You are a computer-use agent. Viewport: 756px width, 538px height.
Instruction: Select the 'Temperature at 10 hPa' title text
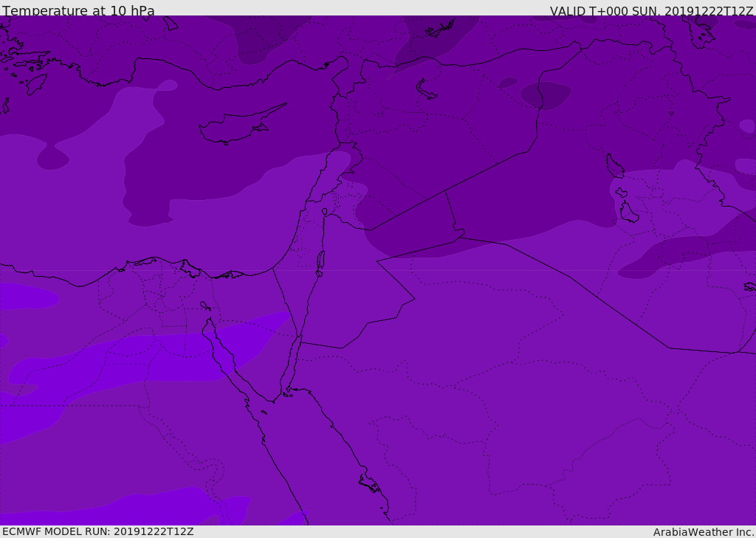click(x=78, y=10)
